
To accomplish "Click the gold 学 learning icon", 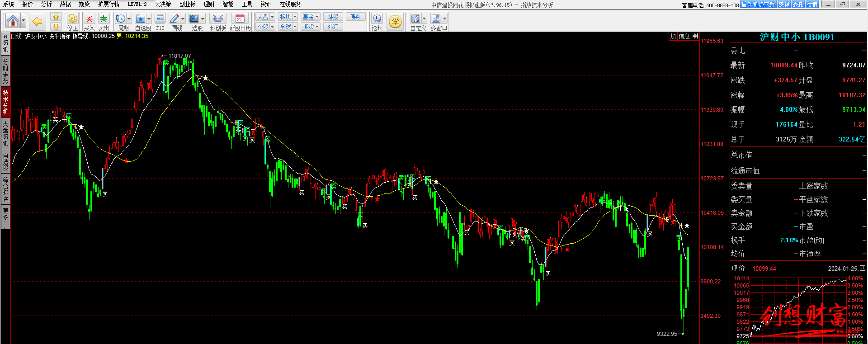I will (x=395, y=21).
